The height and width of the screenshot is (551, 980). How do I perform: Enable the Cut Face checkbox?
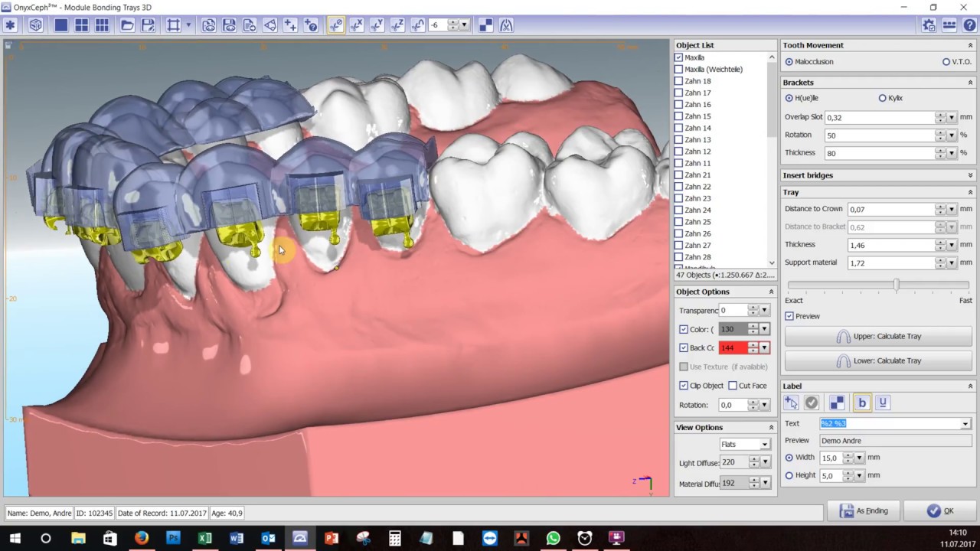(733, 386)
